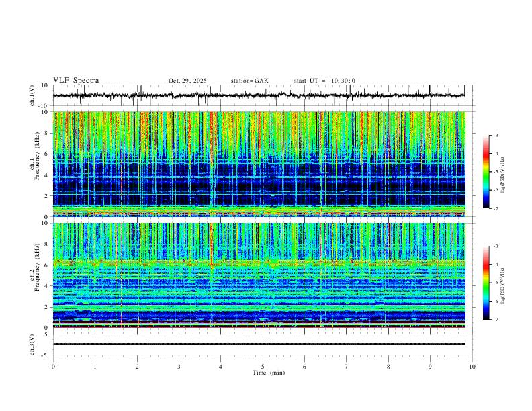The height and width of the screenshot is (411, 532).
Task: Click the ch.2 frequency tick "6"
Action: (x=46, y=265)
